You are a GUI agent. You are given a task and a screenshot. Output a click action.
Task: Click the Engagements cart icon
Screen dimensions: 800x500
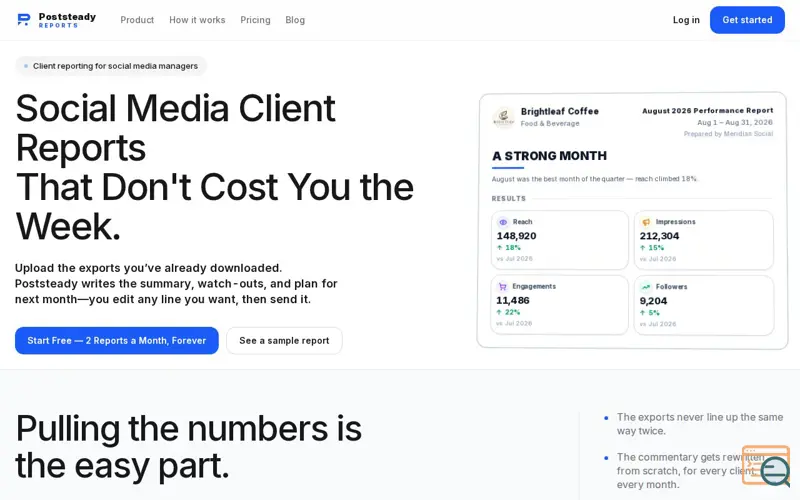click(x=503, y=287)
